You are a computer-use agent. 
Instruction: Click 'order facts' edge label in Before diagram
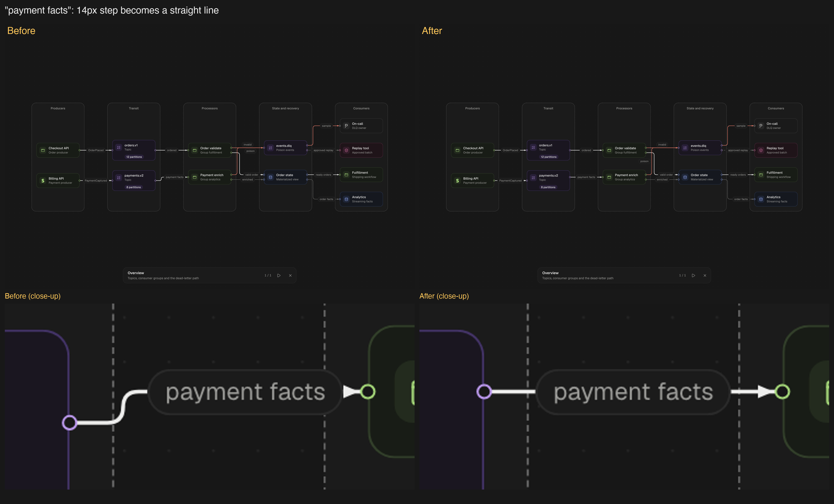tap(326, 199)
